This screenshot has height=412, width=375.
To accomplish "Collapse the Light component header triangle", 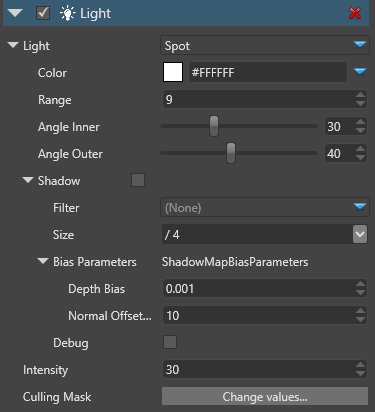I will coord(15,13).
